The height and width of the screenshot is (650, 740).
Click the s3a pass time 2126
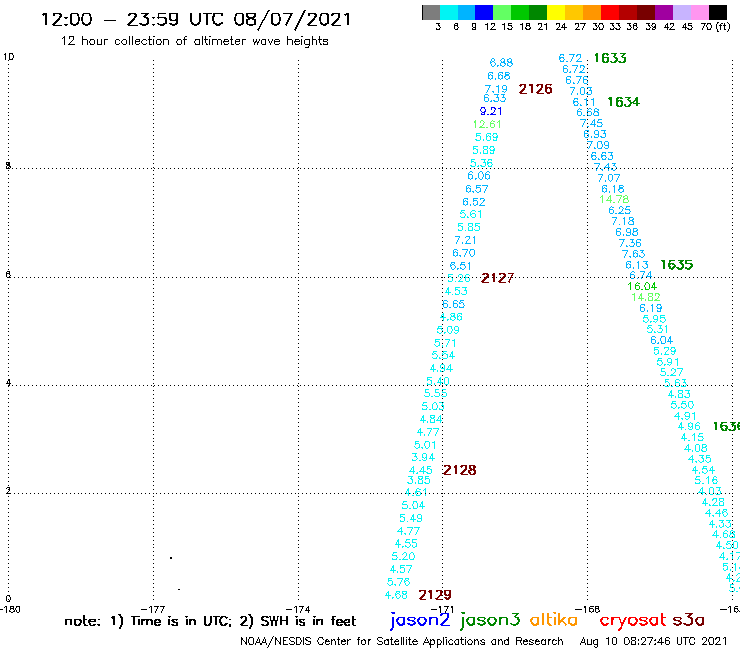(x=535, y=89)
